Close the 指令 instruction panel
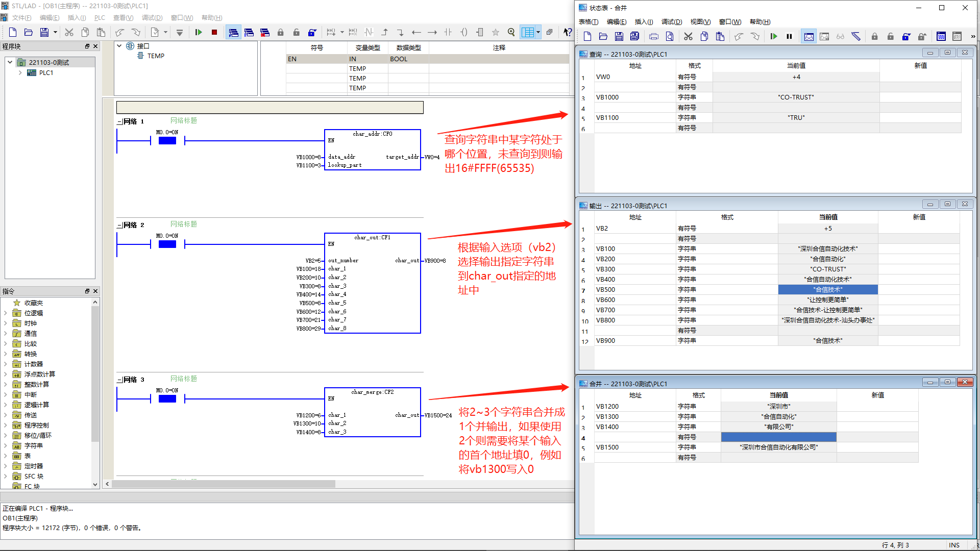980x551 pixels. click(95, 291)
